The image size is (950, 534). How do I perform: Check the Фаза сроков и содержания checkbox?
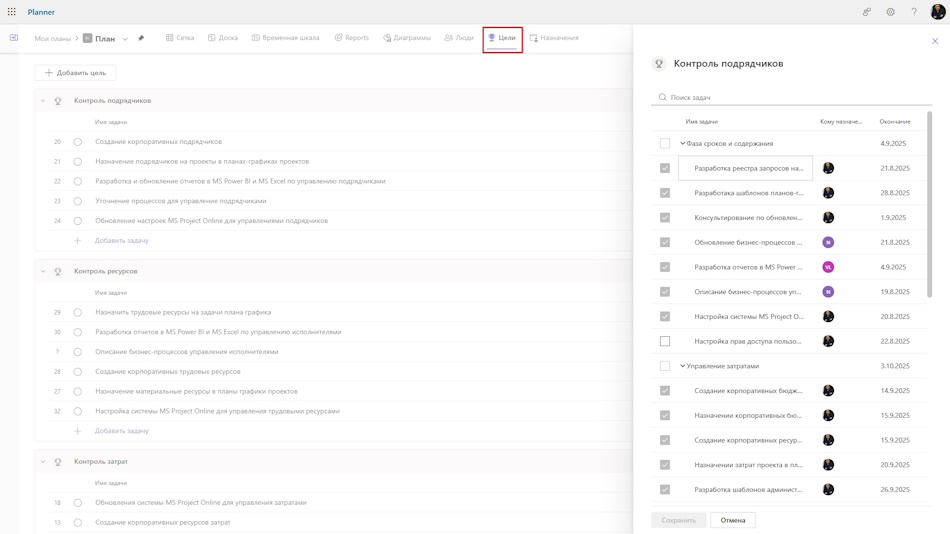665,144
